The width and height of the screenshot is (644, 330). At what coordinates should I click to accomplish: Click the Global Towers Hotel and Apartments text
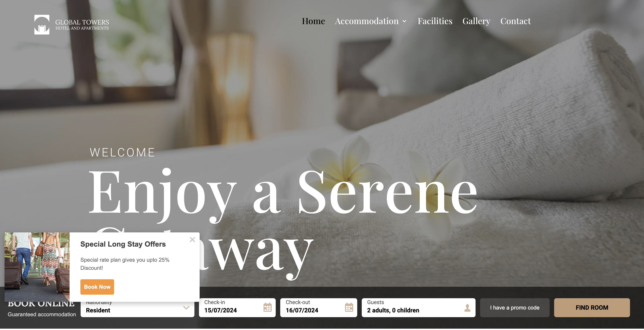click(82, 25)
